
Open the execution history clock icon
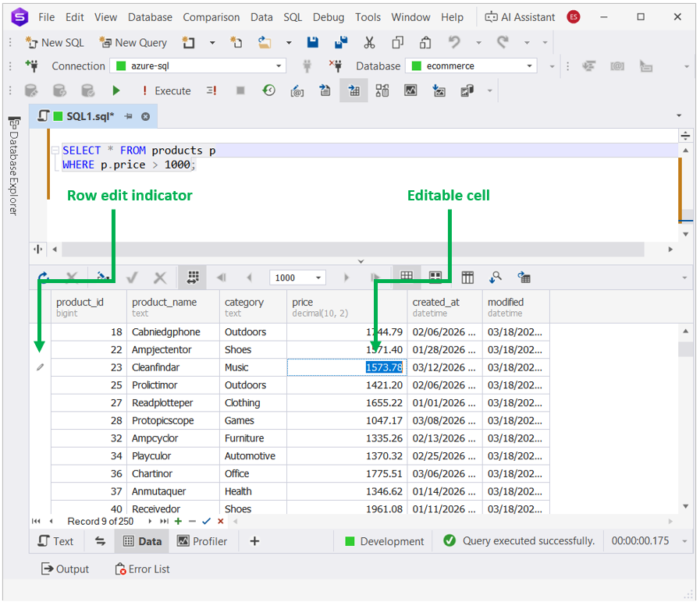point(268,91)
